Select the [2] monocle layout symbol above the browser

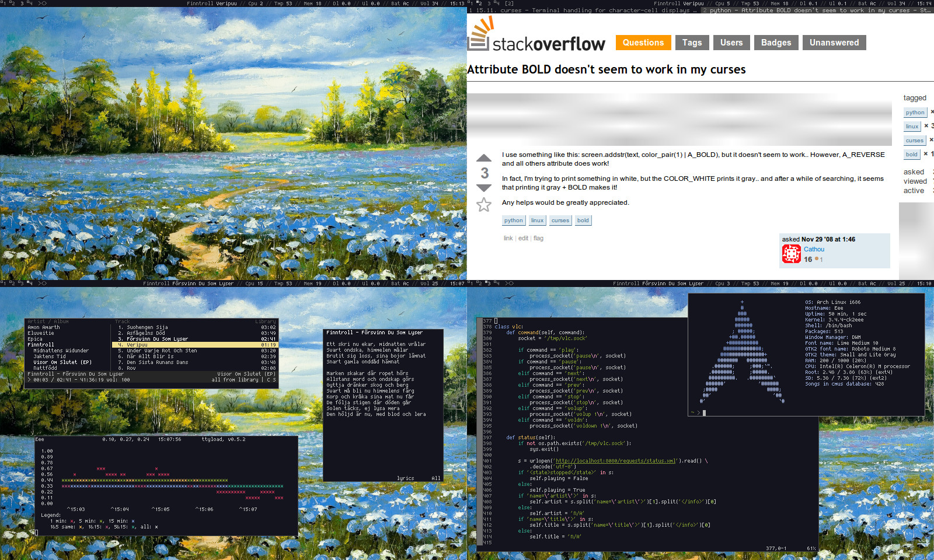[x=510, y=3]
